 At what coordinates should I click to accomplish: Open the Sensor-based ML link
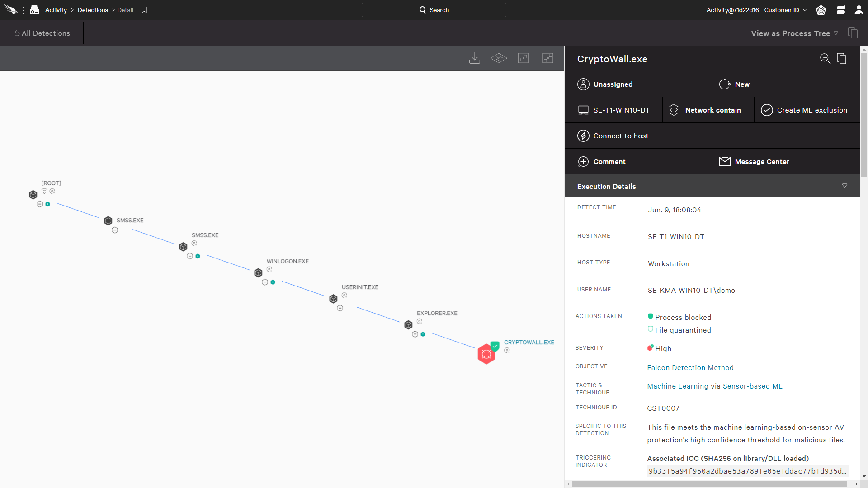pyautogui.click(x=752, y=386)
